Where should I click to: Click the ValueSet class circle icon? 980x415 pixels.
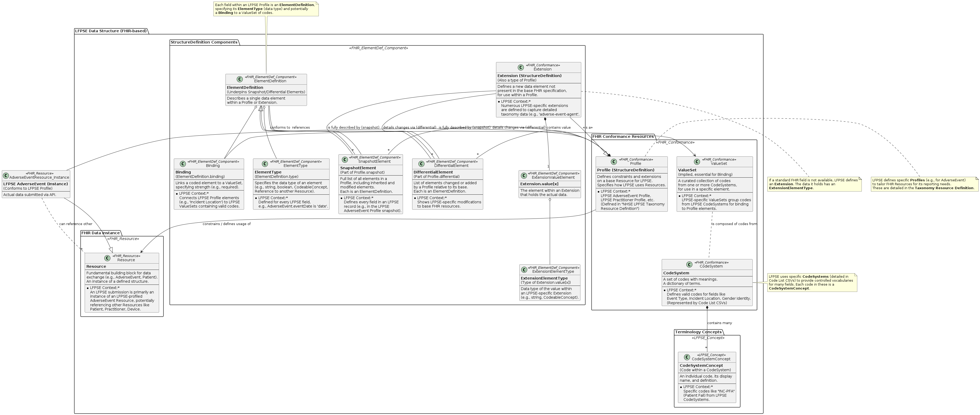coord(697,161)
